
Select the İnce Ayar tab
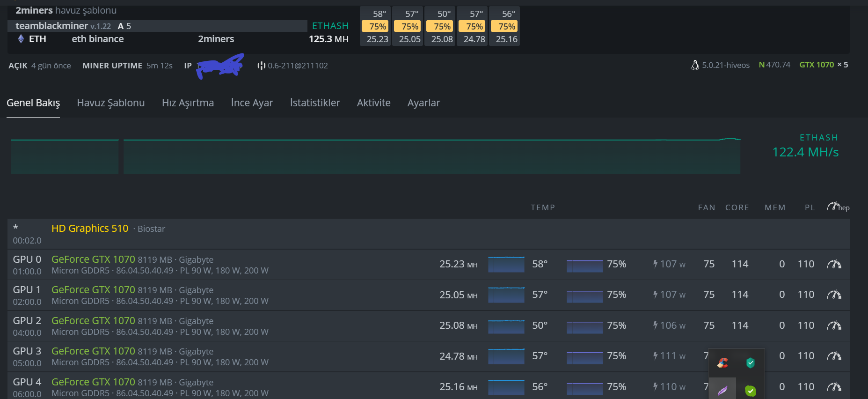coord(252,103)
